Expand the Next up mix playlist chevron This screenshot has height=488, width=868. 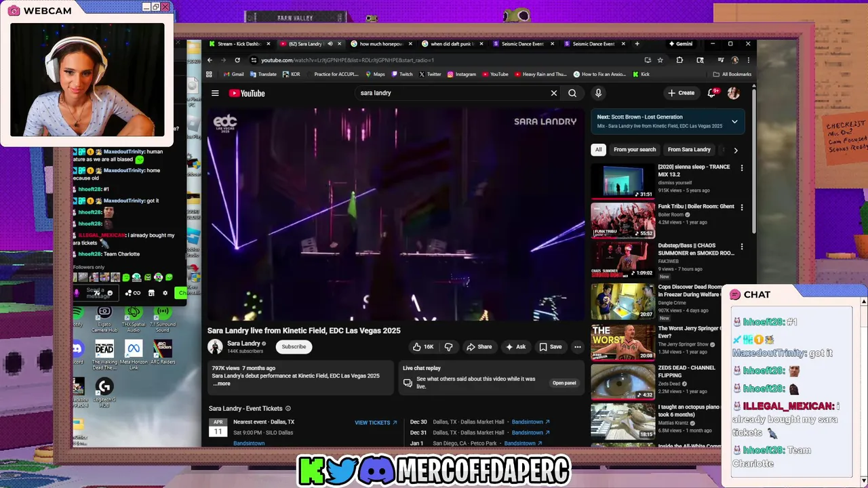(734, 121)
